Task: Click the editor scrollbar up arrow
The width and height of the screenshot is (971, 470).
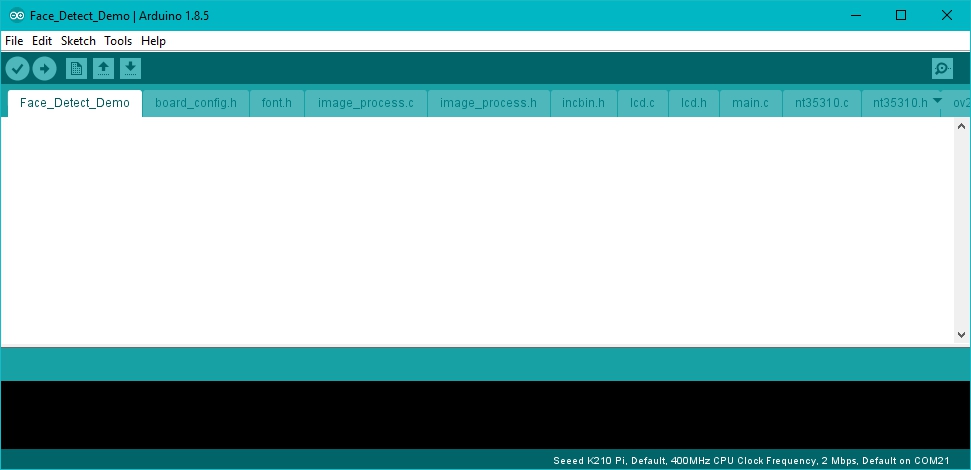Action: [961, 126]
